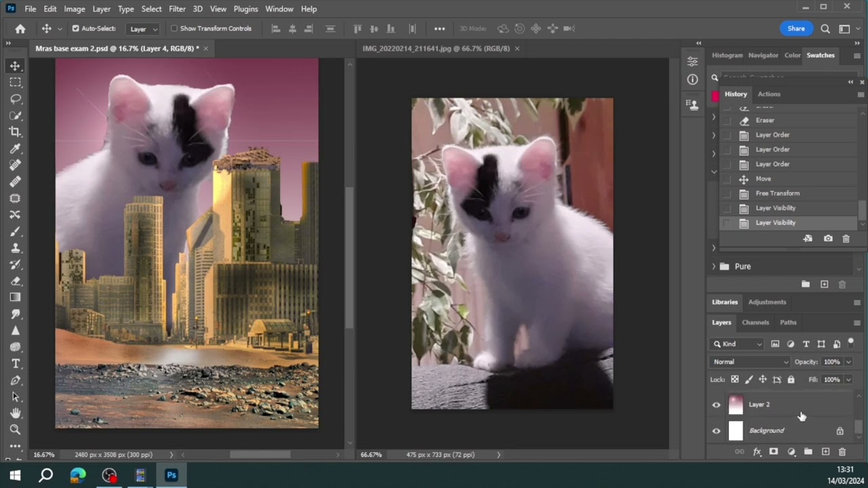Open Fill slider dropdown arrow

848,380
